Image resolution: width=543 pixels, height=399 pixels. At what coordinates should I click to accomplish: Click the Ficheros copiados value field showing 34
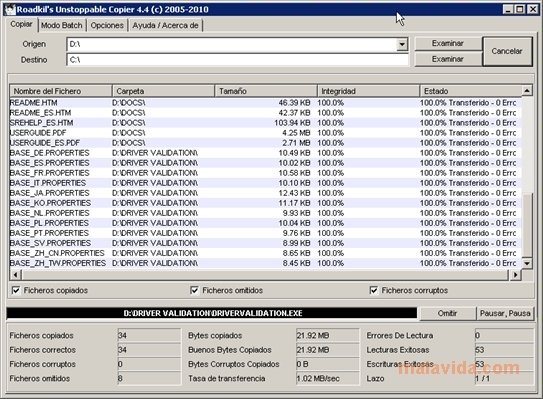(x=149, y=335)
